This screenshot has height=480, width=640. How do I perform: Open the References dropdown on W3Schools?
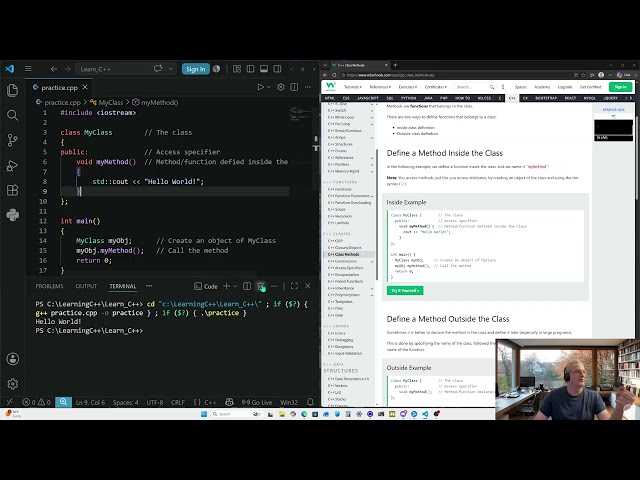point(380,87)
